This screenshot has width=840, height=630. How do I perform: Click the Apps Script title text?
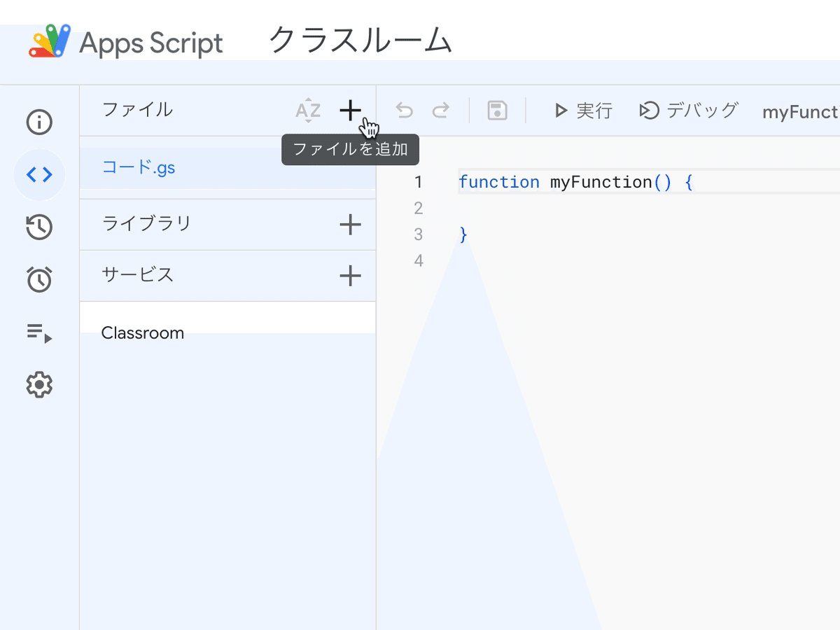tap(151, 43)
